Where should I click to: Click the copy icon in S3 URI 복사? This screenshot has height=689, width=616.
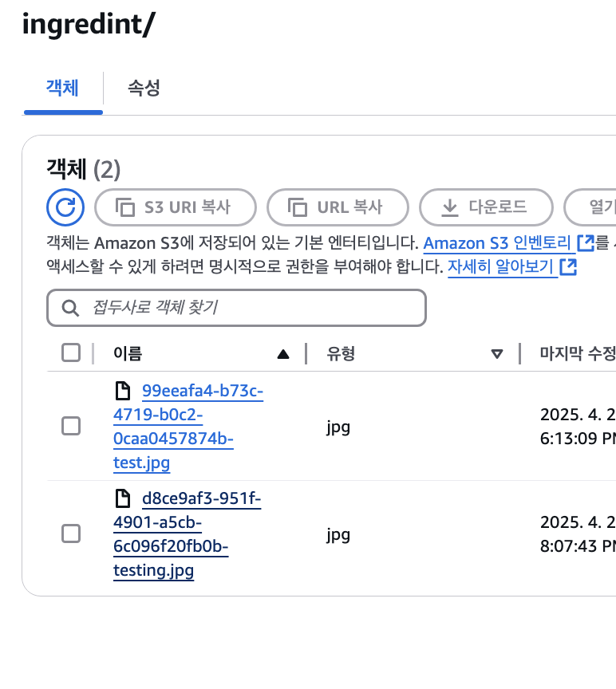click(x=124, y=207)
